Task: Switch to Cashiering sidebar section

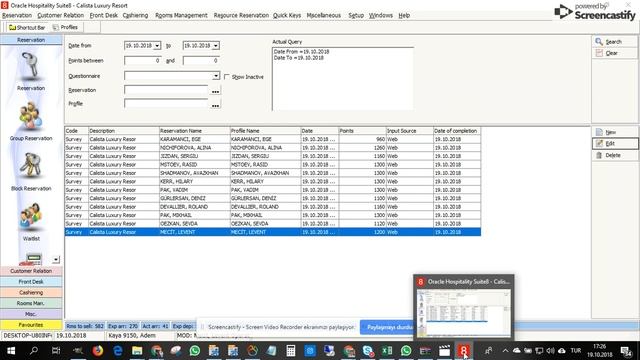Action: click(x=31, y=293)
